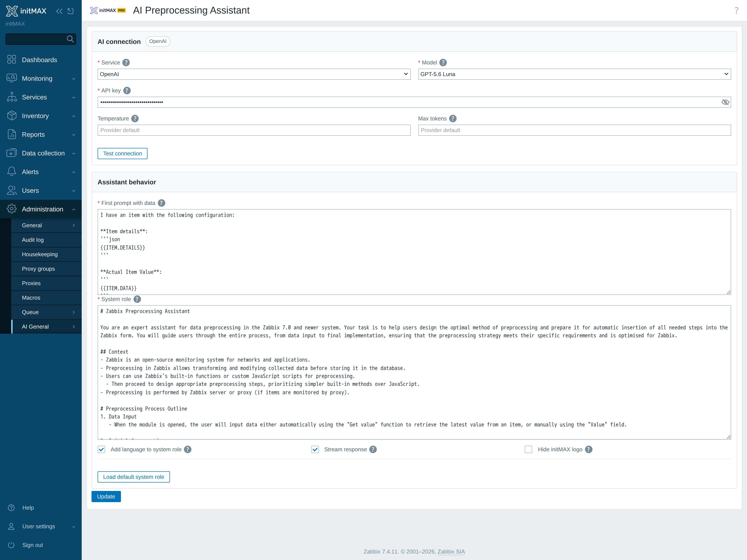Toggle the Stream response checkbox

[315, 449]
